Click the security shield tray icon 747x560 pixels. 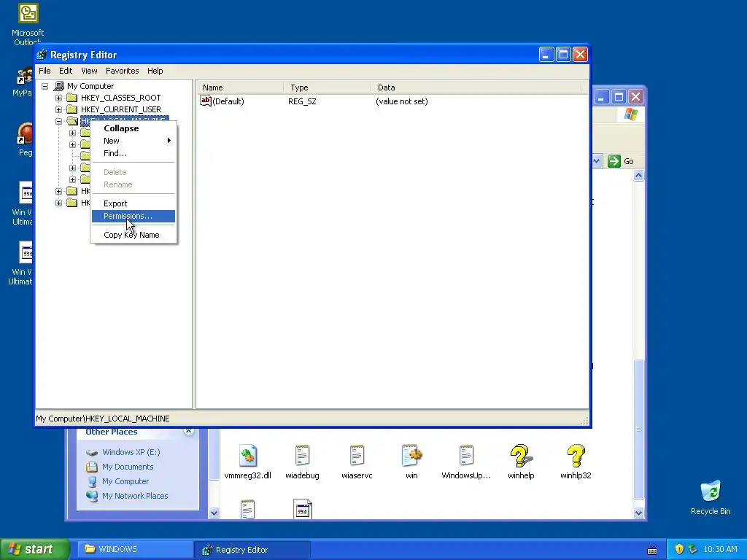679,550
